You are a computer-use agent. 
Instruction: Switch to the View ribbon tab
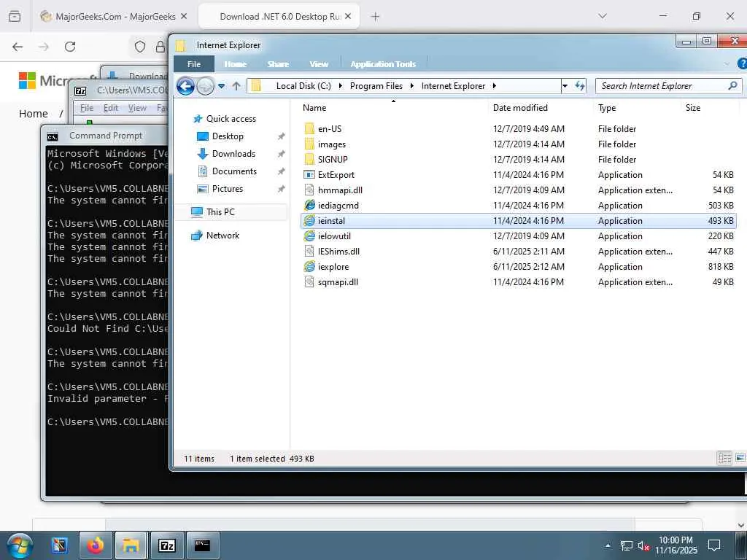[319, 64]
